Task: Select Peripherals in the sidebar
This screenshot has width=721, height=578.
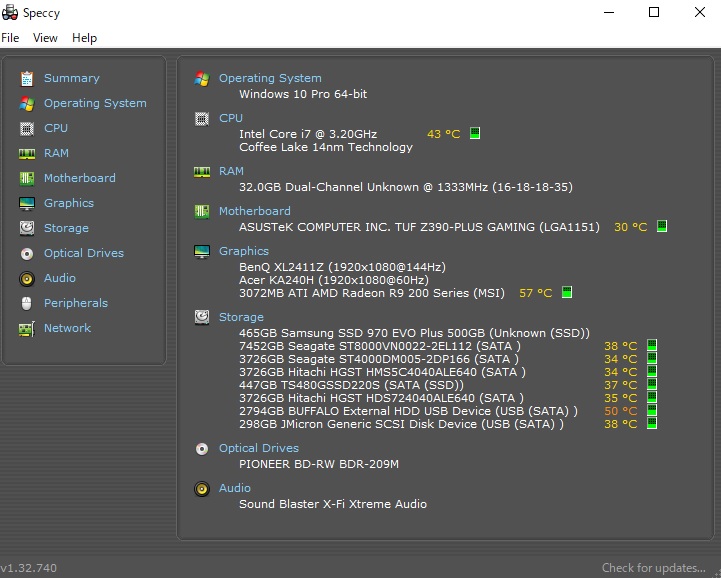Action: tap(76, 303)
